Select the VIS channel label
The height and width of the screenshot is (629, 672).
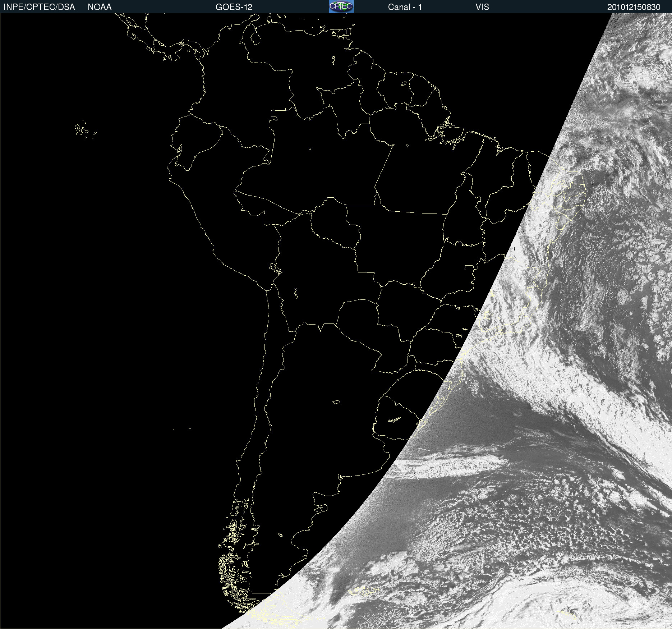(482, 7)
